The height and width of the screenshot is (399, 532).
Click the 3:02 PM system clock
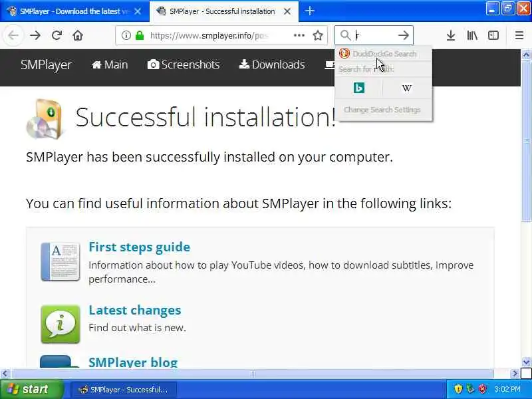(x=507, y=389)
